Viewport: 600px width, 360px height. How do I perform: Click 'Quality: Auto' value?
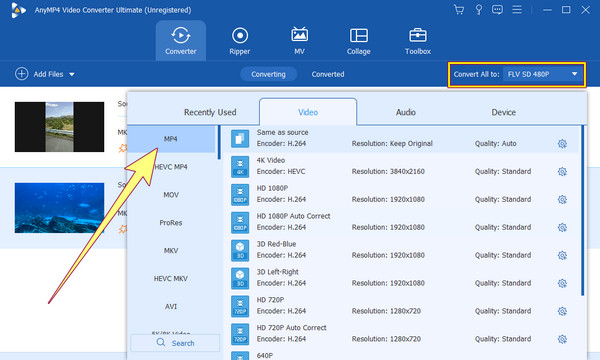point(496,143)
